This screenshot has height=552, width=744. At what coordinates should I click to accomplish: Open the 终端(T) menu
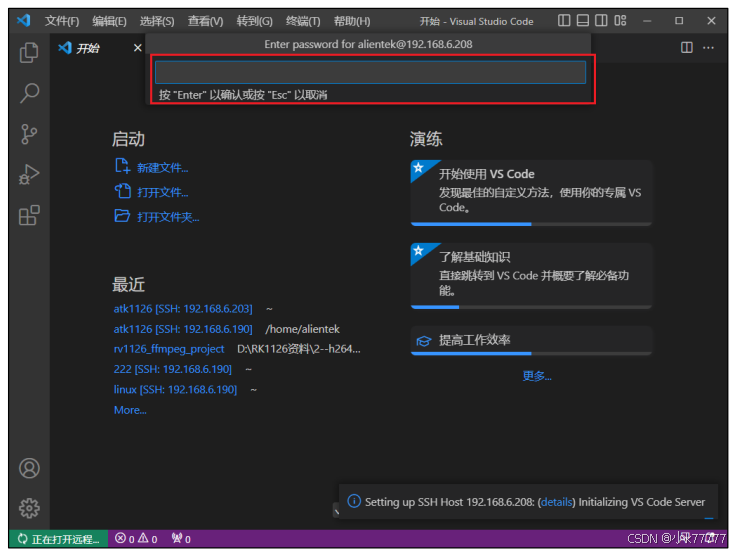pos(303,21)
